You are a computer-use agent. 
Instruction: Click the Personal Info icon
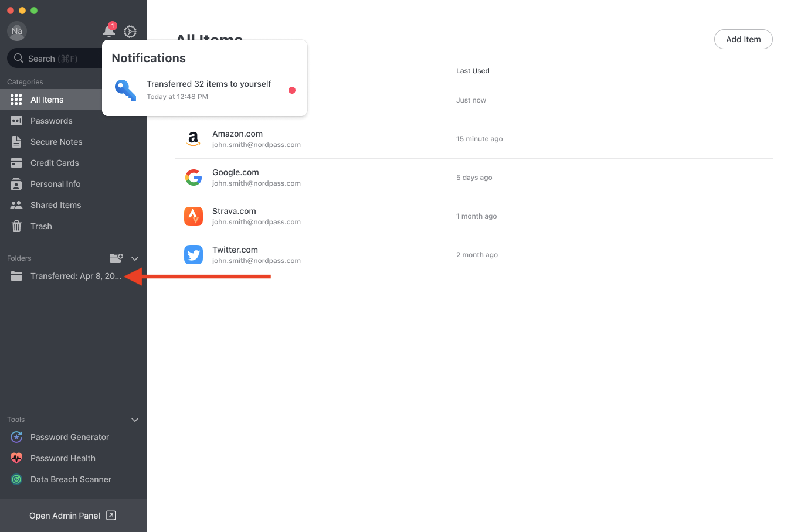[x=16, y=184]
